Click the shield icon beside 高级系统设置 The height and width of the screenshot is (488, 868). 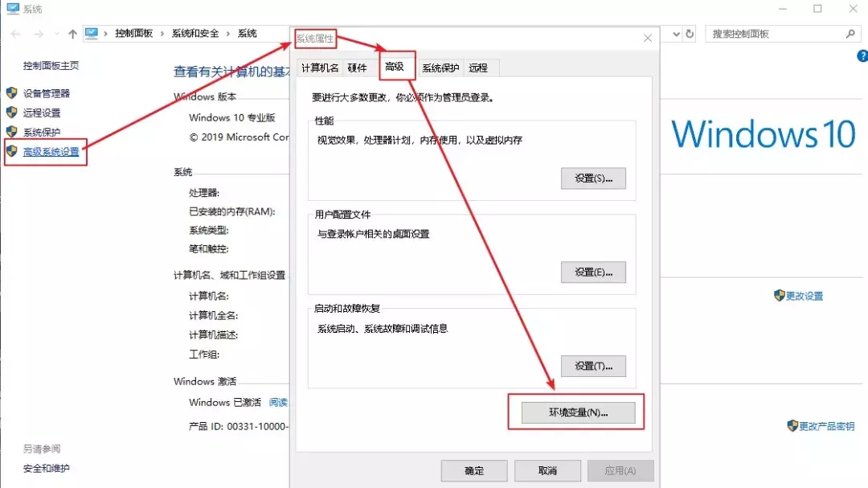tap(11, 150)
